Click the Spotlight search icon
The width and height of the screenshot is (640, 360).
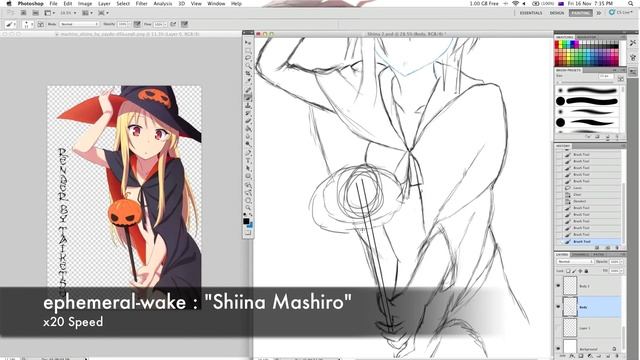point(631,3)
